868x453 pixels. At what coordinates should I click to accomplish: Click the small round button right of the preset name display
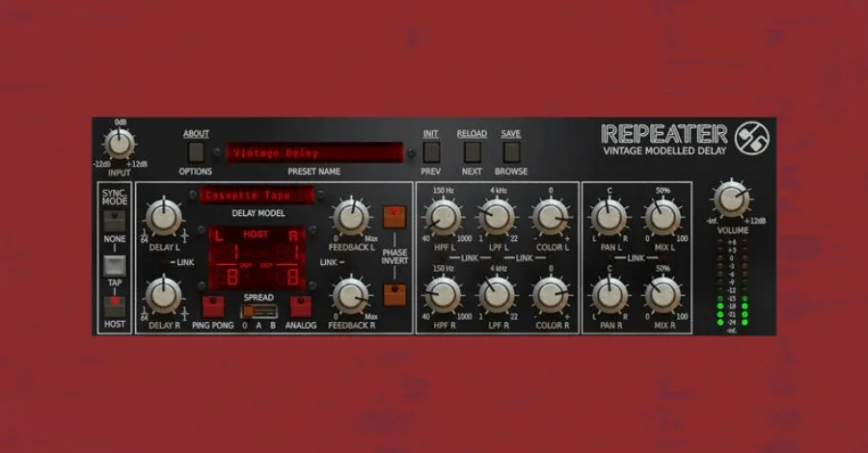pos(411,152)
